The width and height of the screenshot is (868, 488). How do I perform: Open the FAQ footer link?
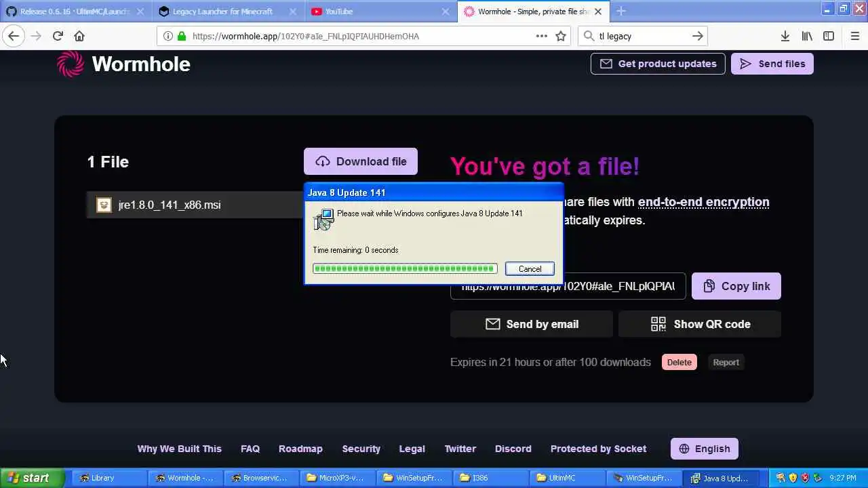pos(250,449)
